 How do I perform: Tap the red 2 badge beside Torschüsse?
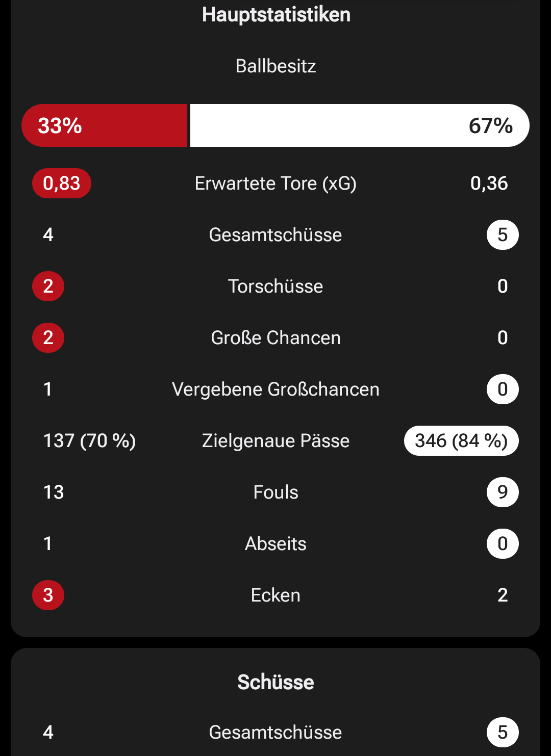48,286
